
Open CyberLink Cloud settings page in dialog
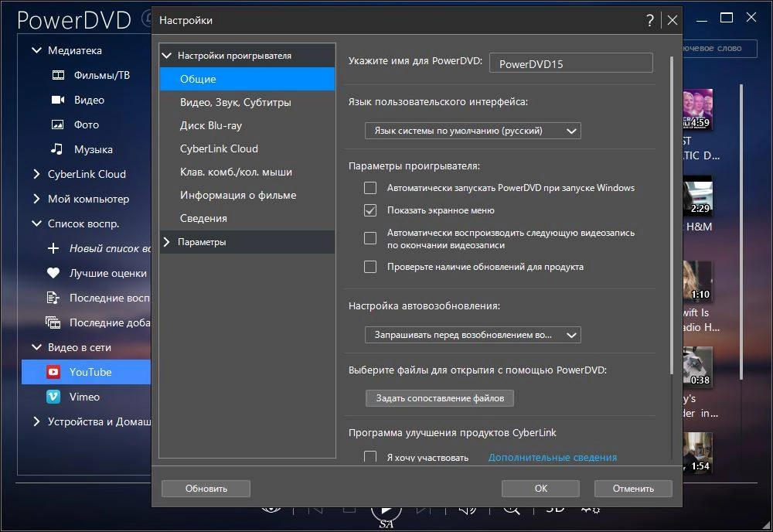click(x=247, y=148)
